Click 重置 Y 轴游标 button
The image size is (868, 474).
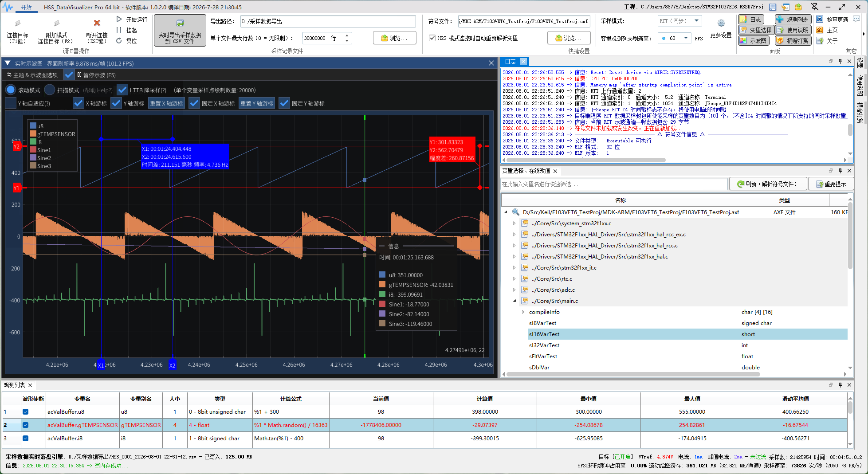coord(257,103)
